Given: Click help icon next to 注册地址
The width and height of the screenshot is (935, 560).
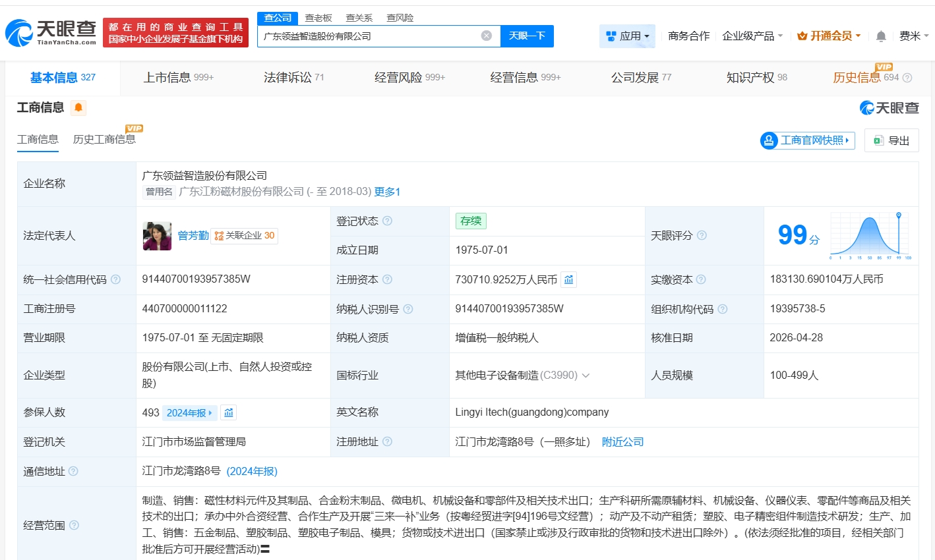Looking at the screenshot, I should click(388, 441).
